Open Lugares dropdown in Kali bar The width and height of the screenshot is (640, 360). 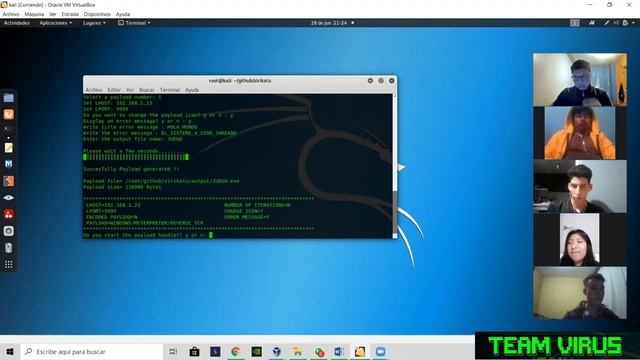pos(94,23)
